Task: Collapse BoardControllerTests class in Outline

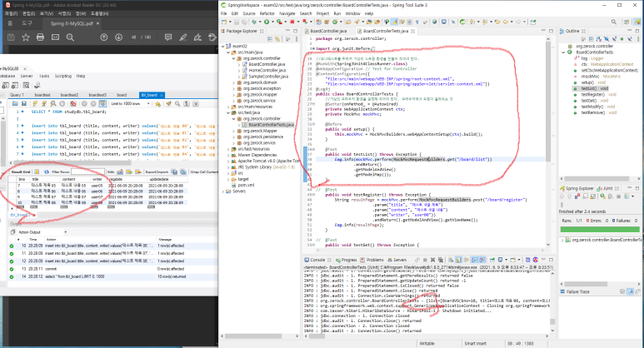Action: click(563, 52)
